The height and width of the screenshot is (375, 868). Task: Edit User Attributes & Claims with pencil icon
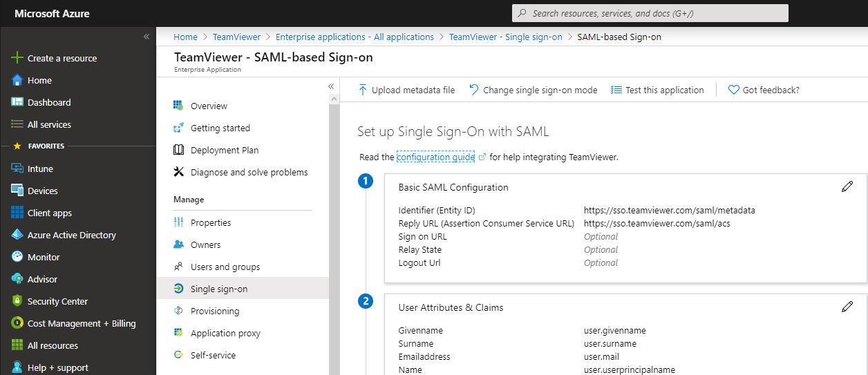point(847,307)
